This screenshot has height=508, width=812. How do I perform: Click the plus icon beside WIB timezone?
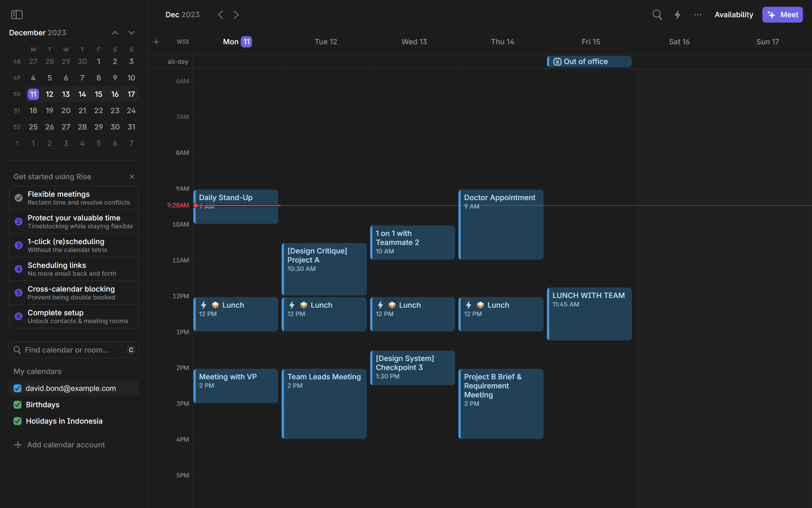(156, 41)
